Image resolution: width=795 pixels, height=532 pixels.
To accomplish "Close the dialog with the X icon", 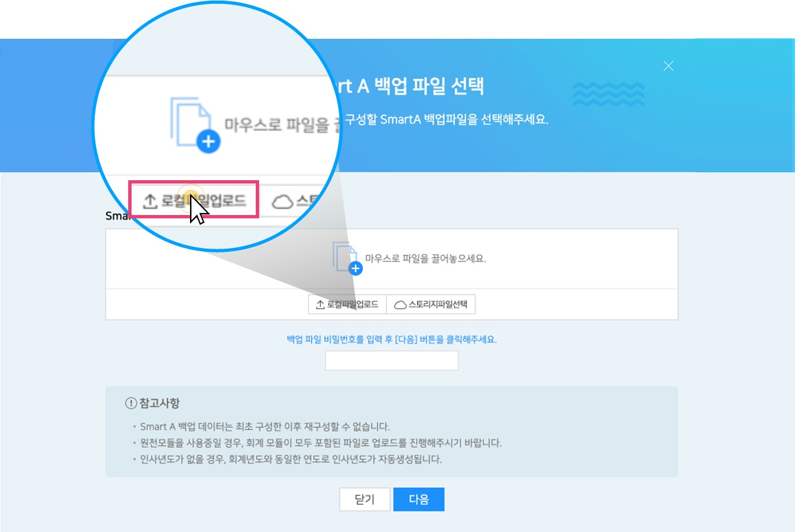I will (669, 66).
